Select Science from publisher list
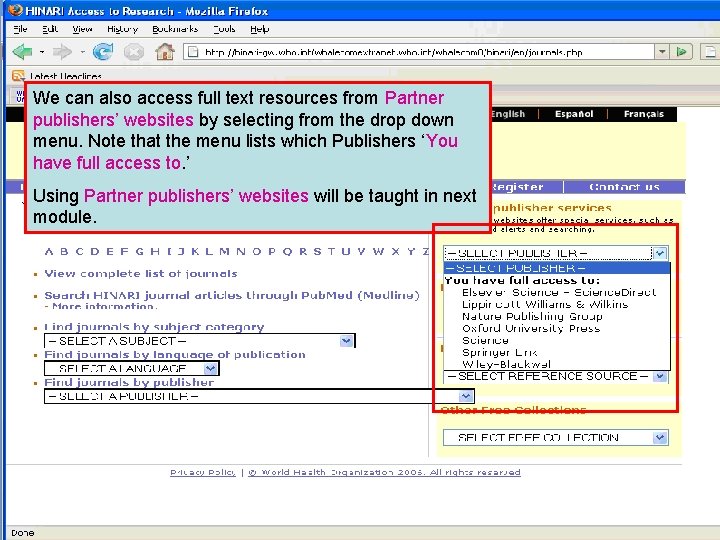Screen dimensions: 720x540 [x=485, y=340]
